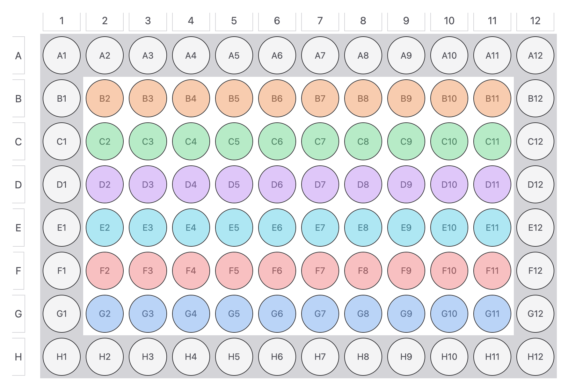The image size is (568, 392).
Task: Click the column 12 header
Action: pos(535,21)
